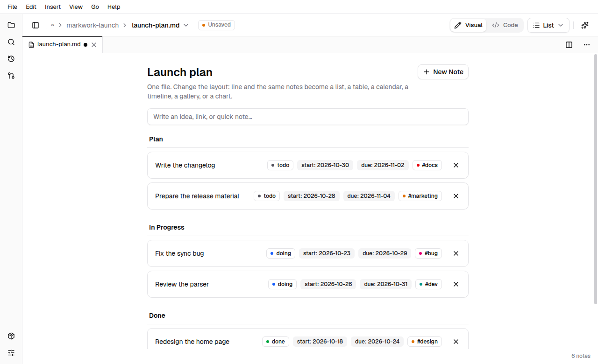This screenshot has height=364, width=598.
Task: Open the todo status of Prepare the release material
Action: [x=267, y=196]
